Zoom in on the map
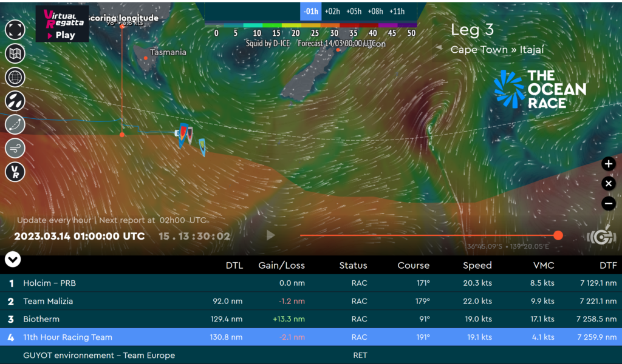Screen dimensions: 622x364 tap(609, 164)
